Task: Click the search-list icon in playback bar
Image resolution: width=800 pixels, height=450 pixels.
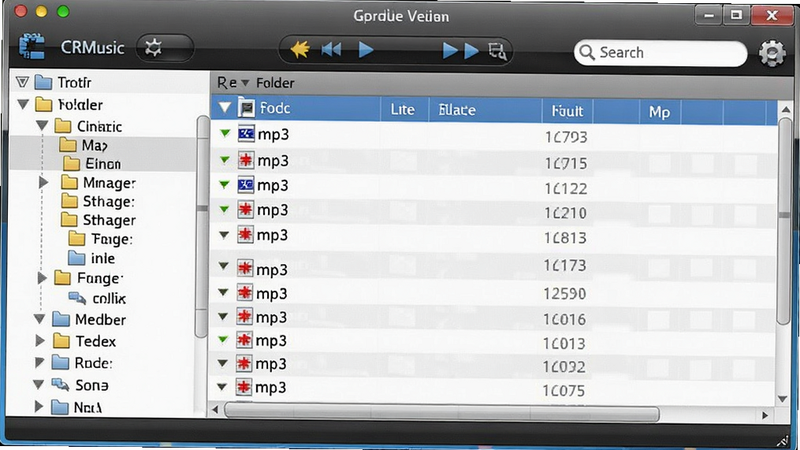Action: [497, 51]
